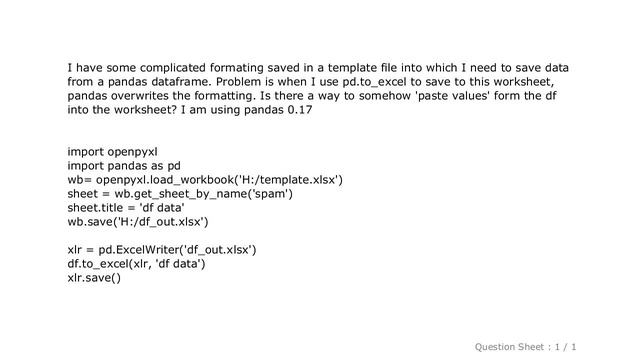Click the pd.ExcelWriter('df_out.xlsx') line
The height and width of the screenshot is (360, 640).
click(162, 250)
